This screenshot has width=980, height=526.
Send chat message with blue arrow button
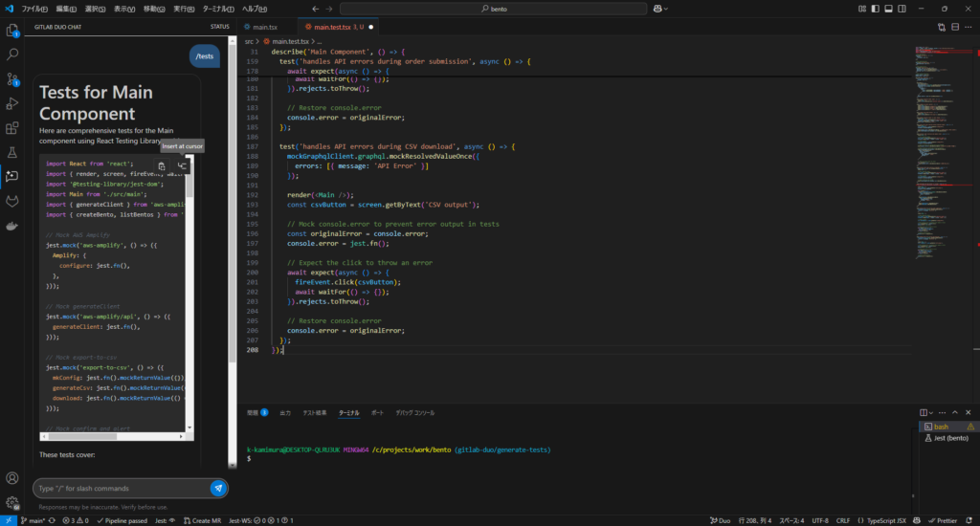[218, 488]
